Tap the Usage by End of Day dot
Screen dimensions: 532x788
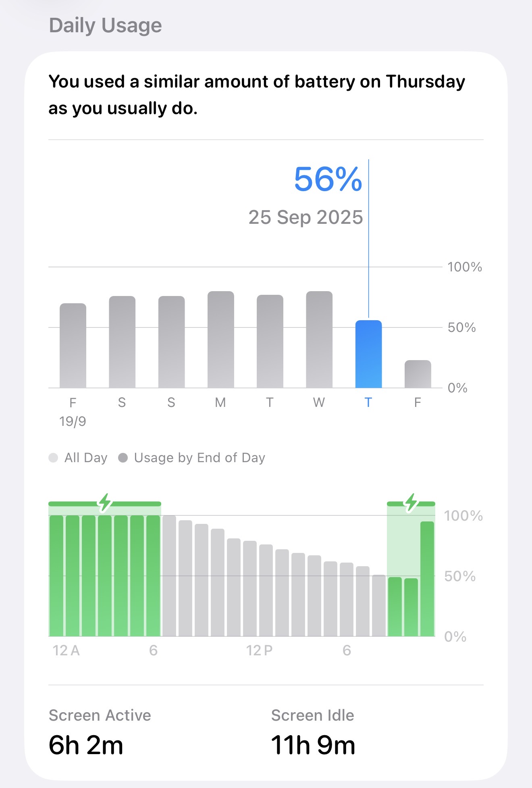pyautogui.click(x=123, y=458)
